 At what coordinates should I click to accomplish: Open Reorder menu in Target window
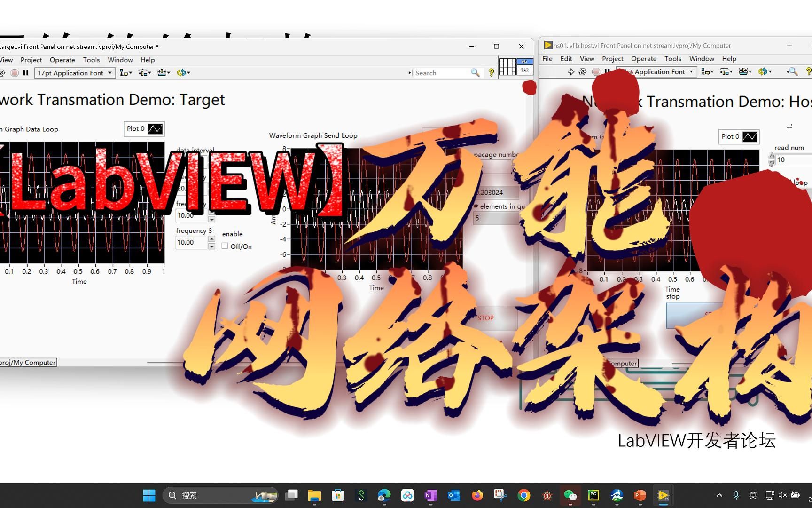pyautogui.click(x=183, y=73)
